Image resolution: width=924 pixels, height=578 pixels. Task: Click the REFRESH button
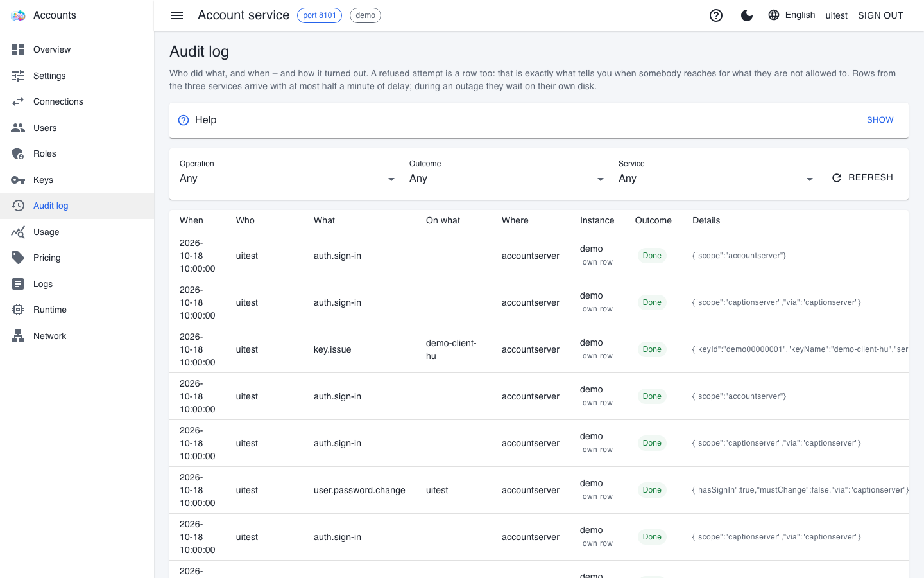tap(862, 177)
